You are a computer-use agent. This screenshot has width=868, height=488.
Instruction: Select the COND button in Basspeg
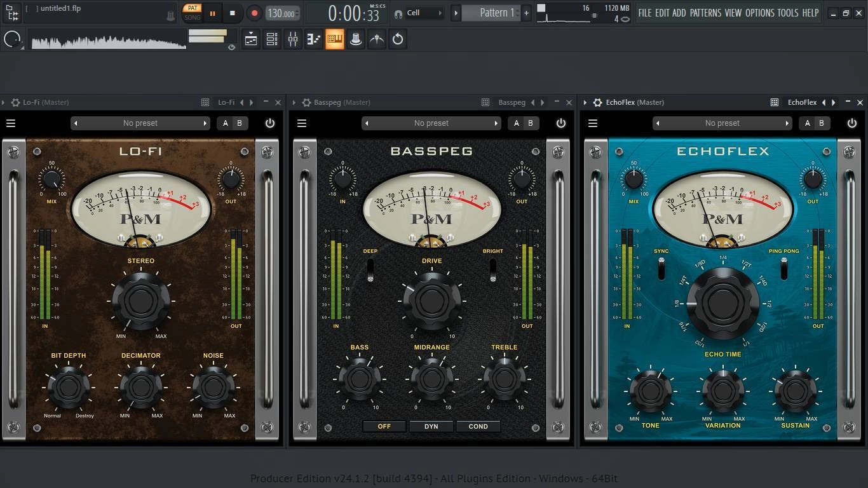click(x=478, y=426)
